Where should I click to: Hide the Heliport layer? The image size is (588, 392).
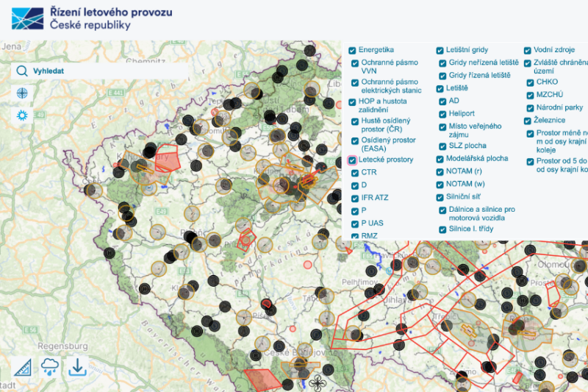(442, 114)
